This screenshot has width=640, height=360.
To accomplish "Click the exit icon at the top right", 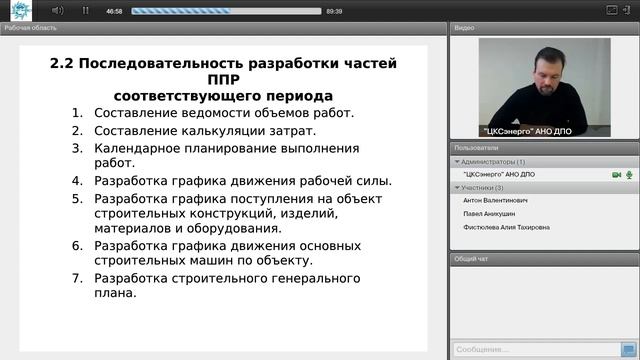I will [x=627, y=10].
